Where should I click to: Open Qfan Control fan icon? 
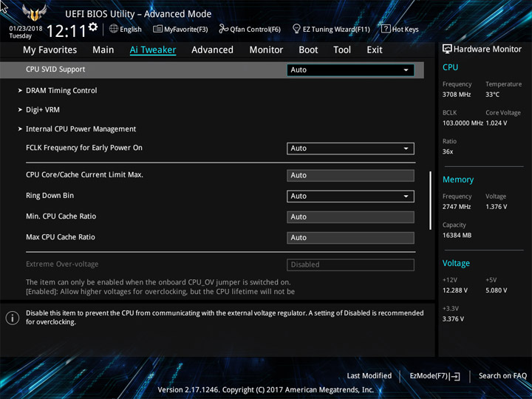tap(223, 29)
